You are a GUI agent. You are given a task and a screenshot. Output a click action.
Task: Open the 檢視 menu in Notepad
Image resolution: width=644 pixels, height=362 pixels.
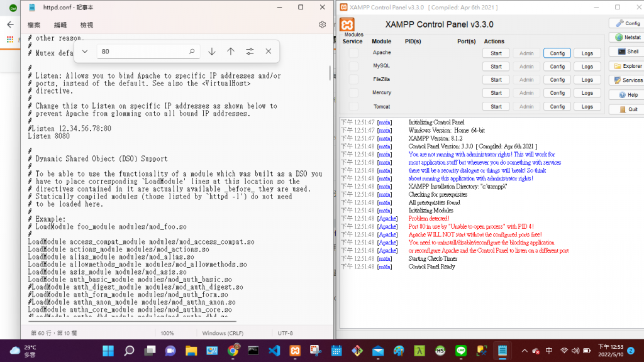click(x=87, y=25)
